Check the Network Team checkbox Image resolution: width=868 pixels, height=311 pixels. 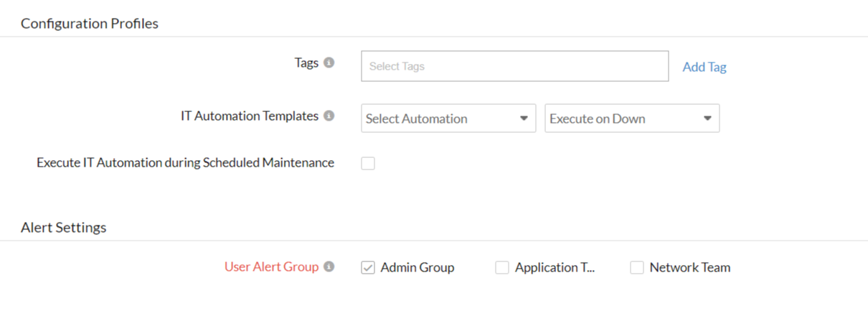point(637,268)
